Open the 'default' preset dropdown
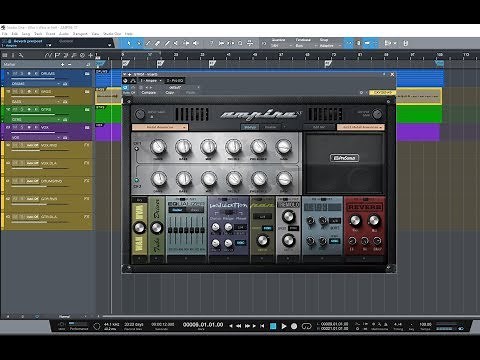The image size is (480, 360). pos(176,87)
